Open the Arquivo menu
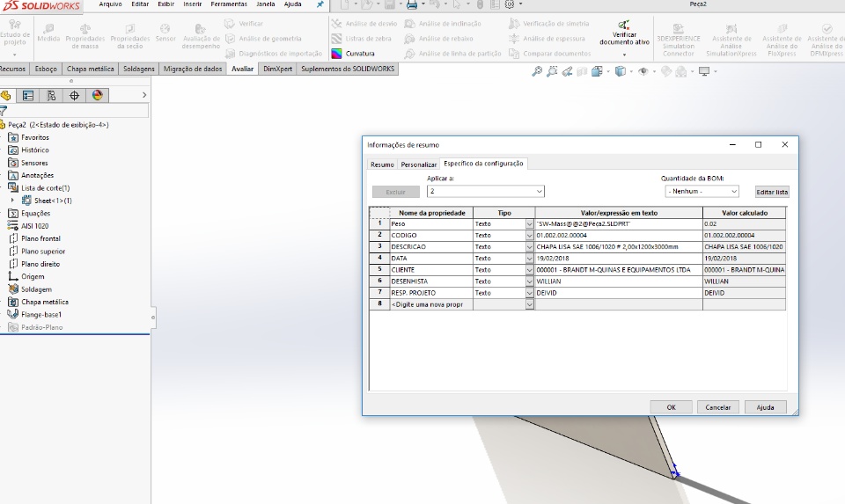This screenshot has height=504, width=845. point(111,4)
